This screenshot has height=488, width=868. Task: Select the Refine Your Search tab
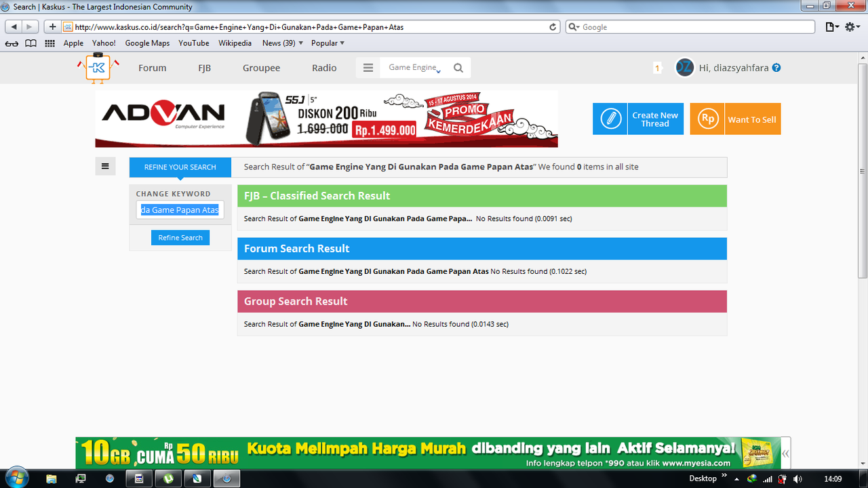click(180, 167)
